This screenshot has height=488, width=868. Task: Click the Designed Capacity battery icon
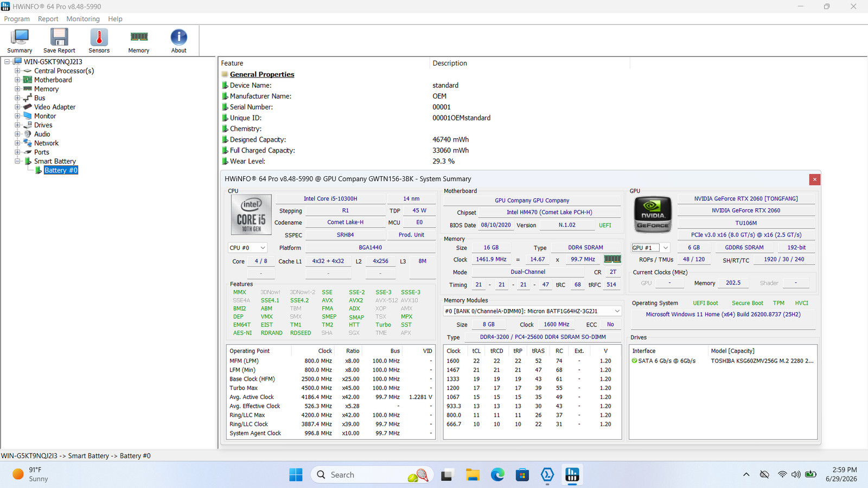tap(225, 139)
